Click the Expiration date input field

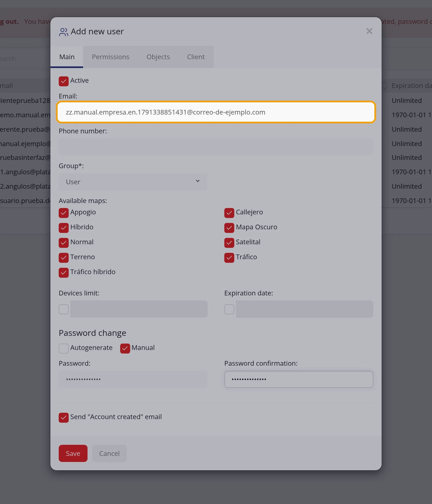point(305,309)
